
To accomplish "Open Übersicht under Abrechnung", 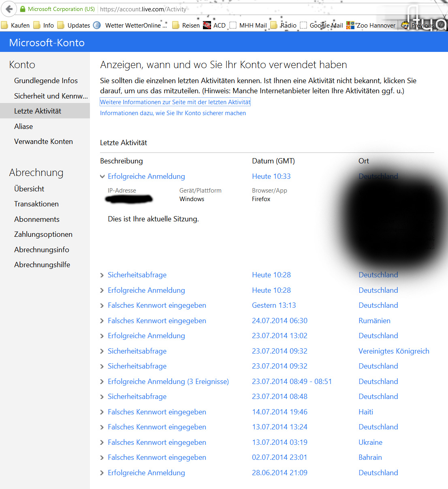I will pos(29,189).
